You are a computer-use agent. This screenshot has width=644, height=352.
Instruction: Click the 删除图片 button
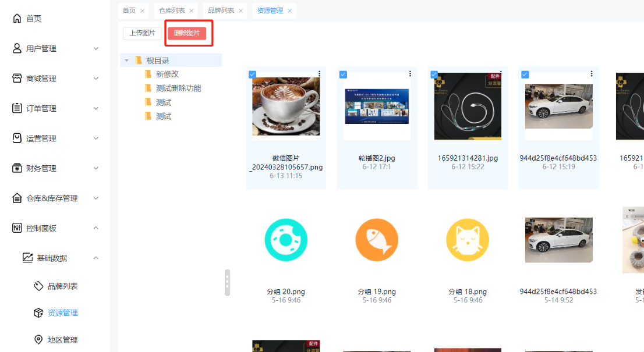(x=187, y=33)
